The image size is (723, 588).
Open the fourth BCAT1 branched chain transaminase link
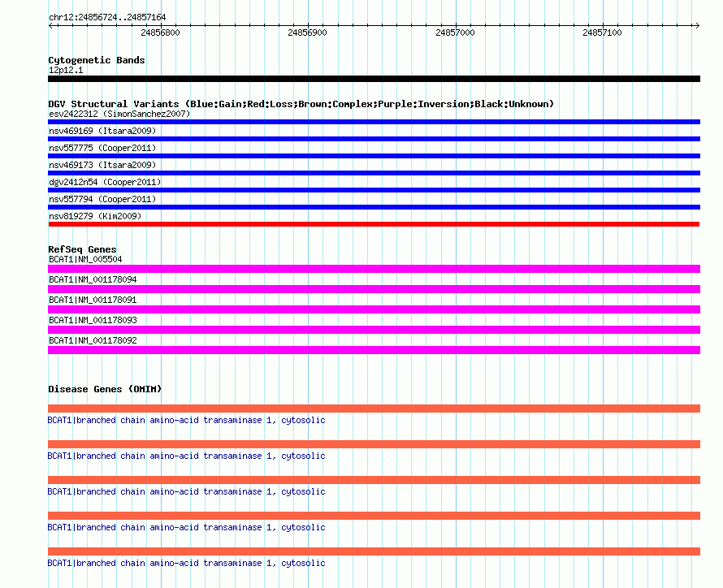(186, 528)
